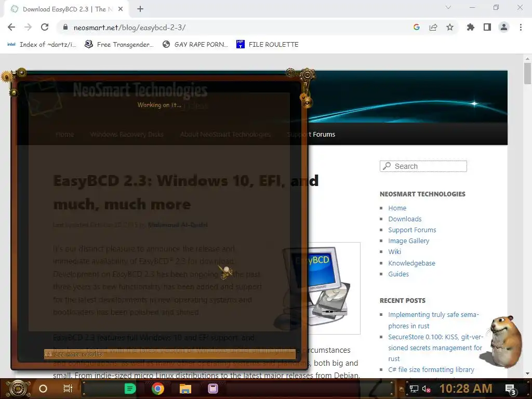This screenshot has width=532, height=399.
Task: Open the Extensions puzzle menu
Action: click(x=471, y=27)
